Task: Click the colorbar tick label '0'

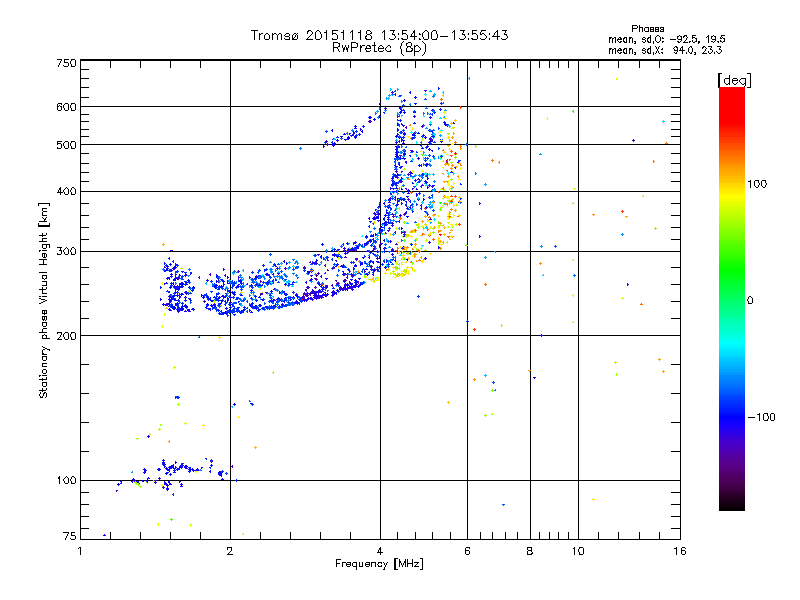Action: (x=750, y=300)
